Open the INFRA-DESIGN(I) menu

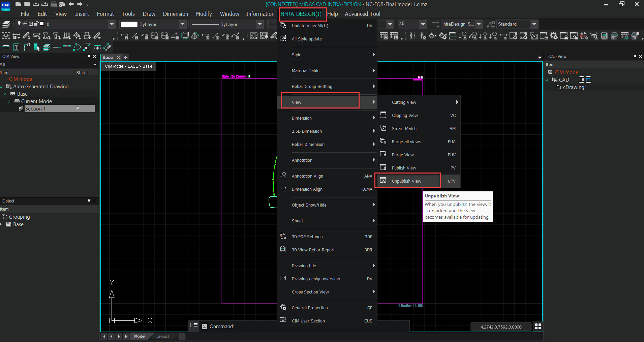point(301,14)
